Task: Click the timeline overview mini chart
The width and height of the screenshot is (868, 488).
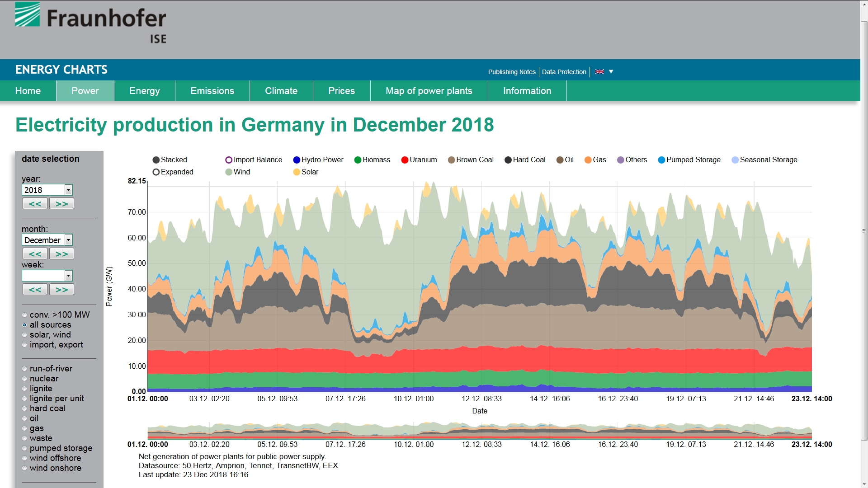Action: click(479, 431)
